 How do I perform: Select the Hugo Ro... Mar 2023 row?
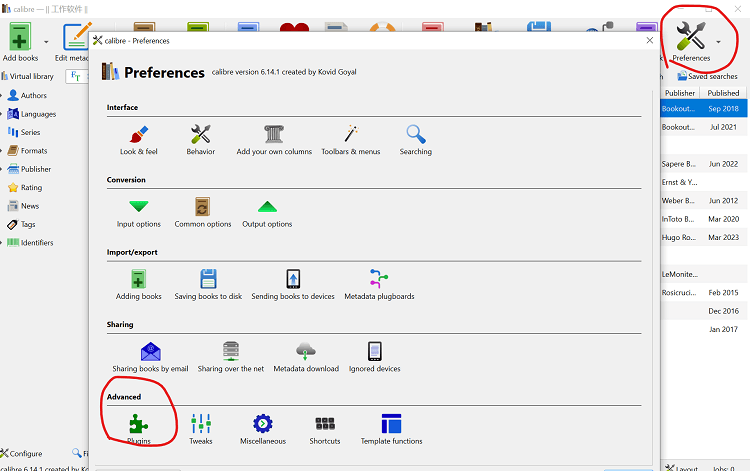704,237
